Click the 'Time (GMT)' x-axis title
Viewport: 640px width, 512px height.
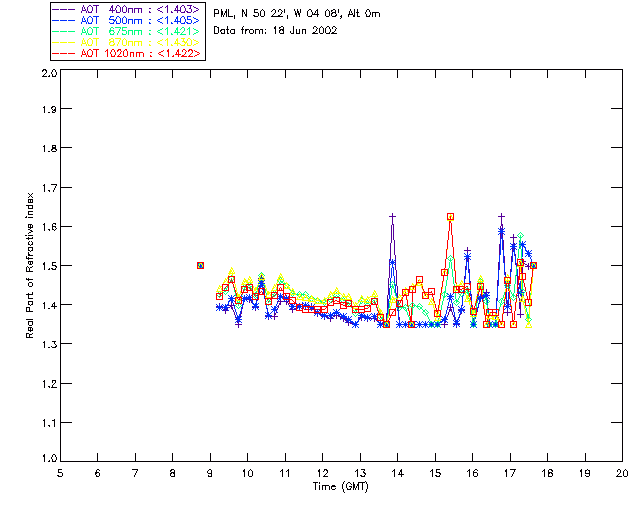pos(340,487)
